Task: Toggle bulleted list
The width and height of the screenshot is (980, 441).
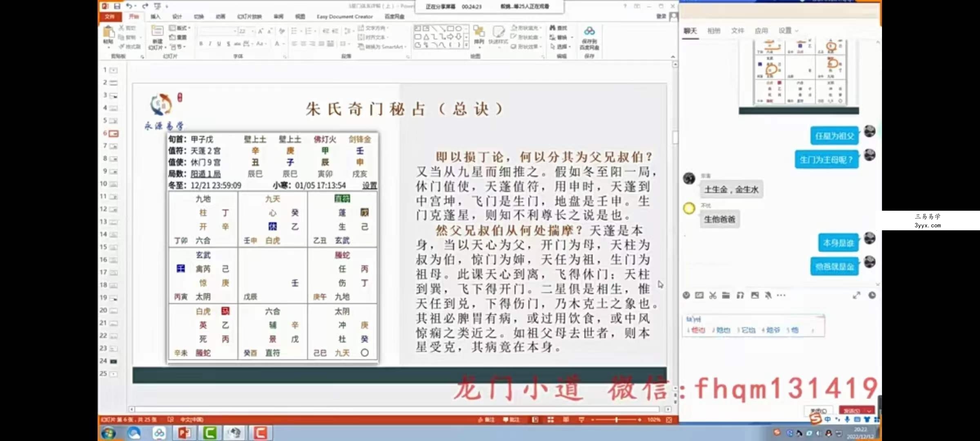Action: pyautogui.click(x=294, y=31)
